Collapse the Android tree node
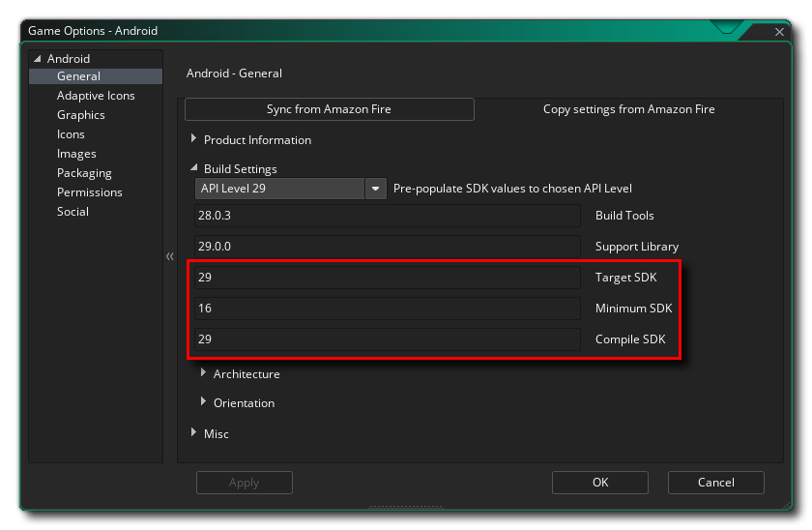812x530 pixels. coord(38,59)
